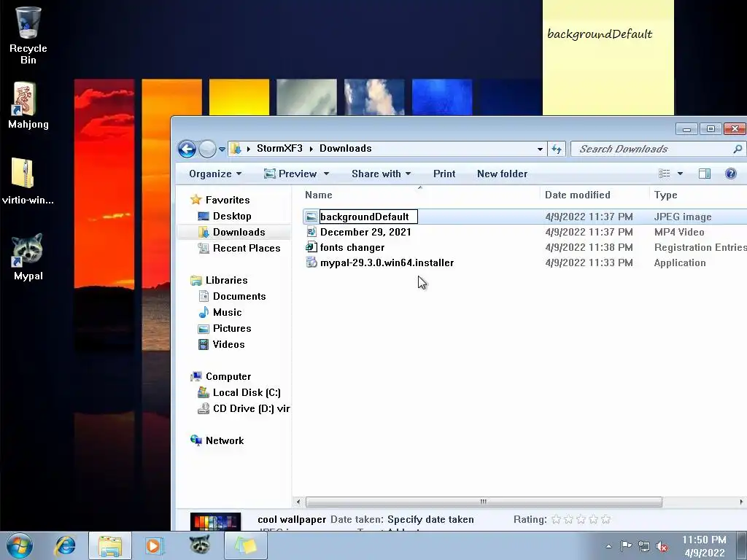This screenshot has width=747, height=560.
Task: Select the mypal-29.3.0.win64.installer file
Action: pos(387,262)
